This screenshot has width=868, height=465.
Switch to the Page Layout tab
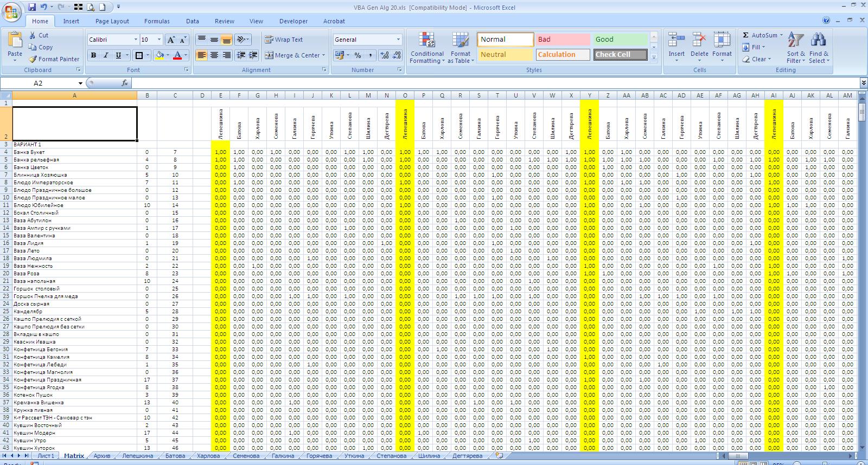pos(112,21)
